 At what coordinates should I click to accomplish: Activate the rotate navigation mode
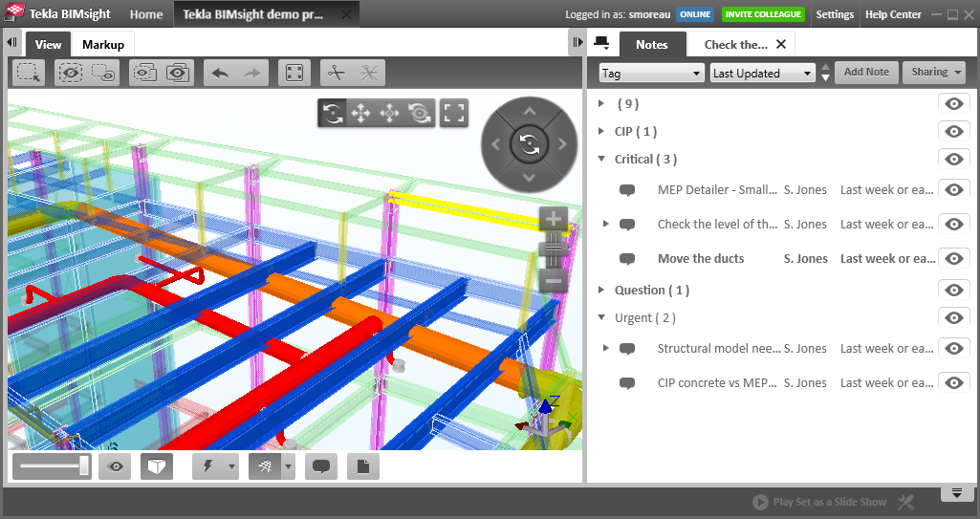click(333, 113)
